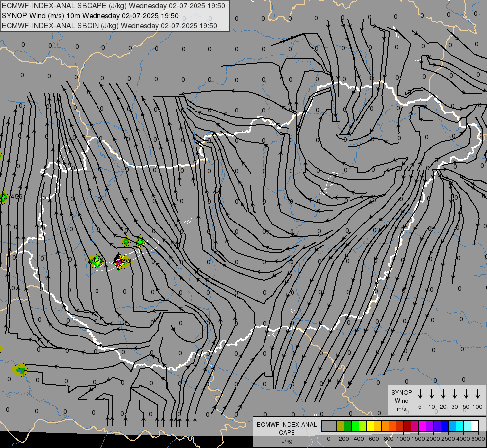
Task: Click the 4000 tick label in the CAPE legend
Action: click(463, 439)
